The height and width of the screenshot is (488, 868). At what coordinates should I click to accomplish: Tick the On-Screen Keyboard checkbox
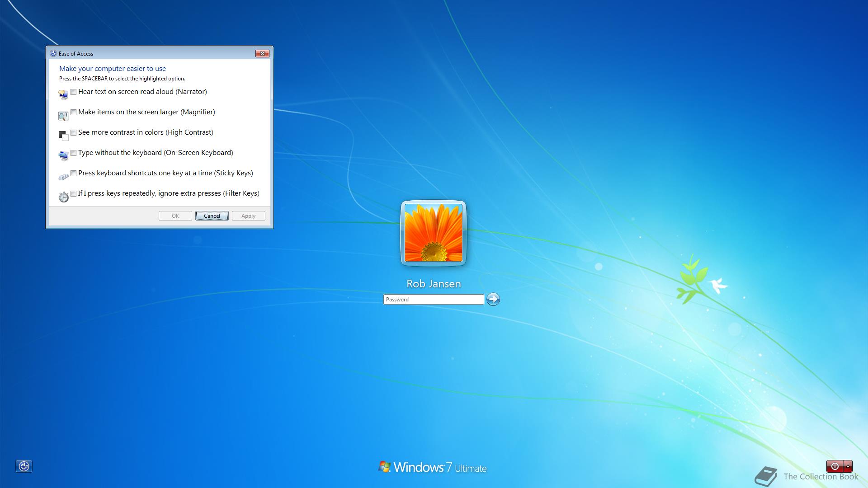(x=74, y=153)
